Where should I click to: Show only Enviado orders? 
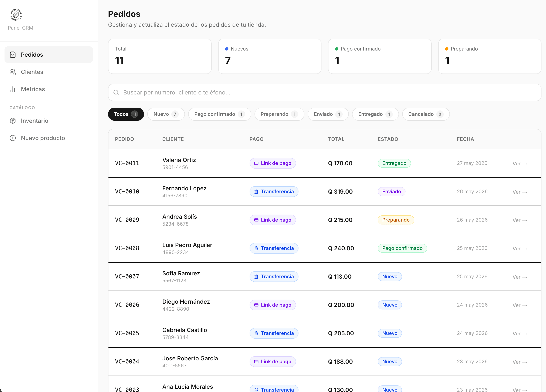pyautogui.click(x=328, y=114)
